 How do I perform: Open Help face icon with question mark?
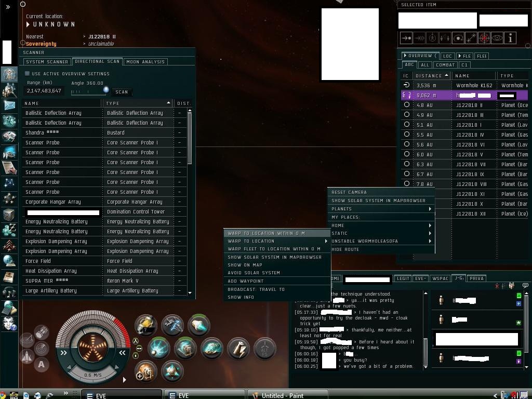coord(9,323)
